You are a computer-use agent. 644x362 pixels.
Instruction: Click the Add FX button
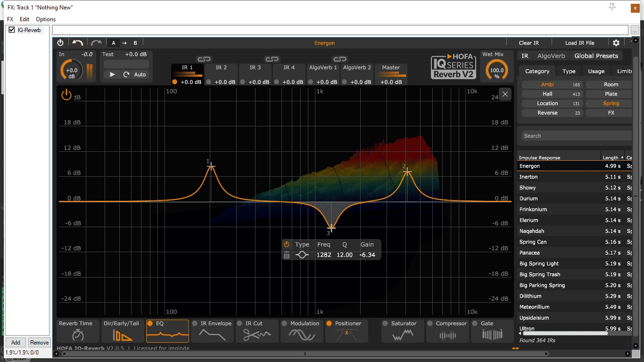[16, 343]
